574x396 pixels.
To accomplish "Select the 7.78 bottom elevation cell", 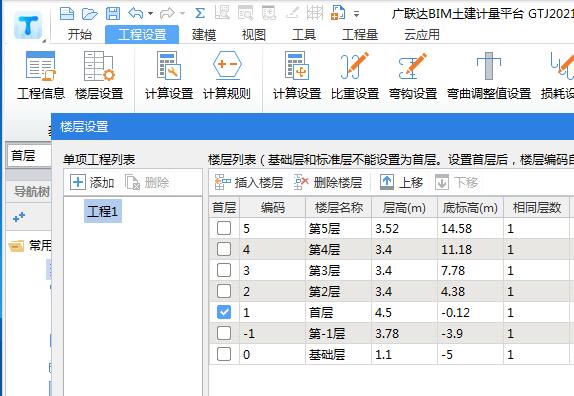I will (470, 270).
